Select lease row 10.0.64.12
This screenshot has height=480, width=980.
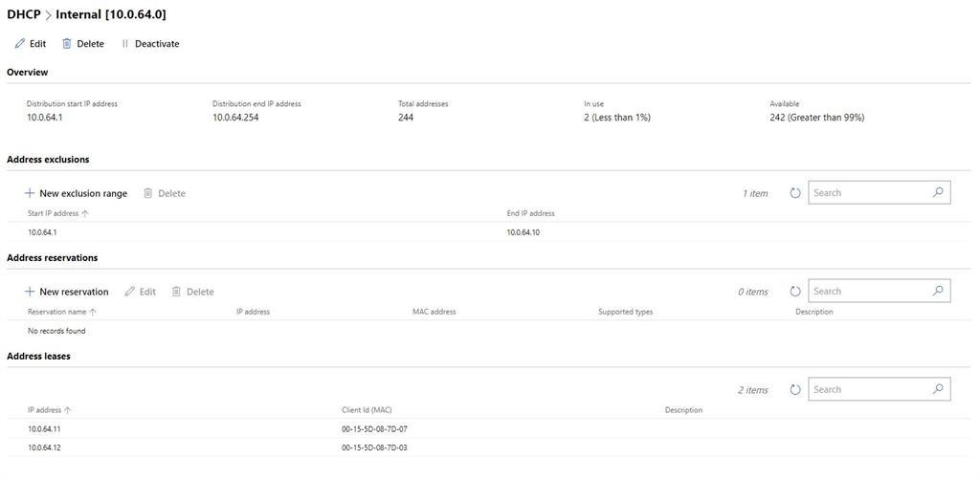coord(489,447)
